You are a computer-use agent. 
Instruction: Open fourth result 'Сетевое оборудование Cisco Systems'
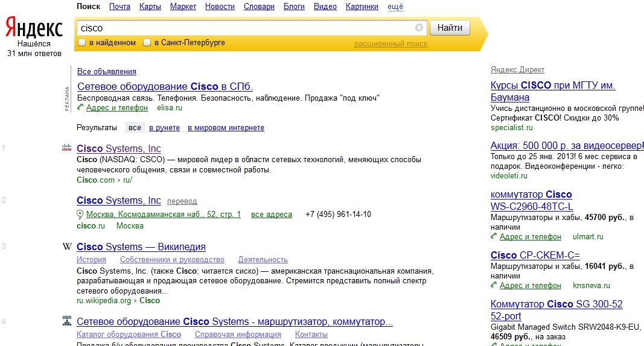(235, 321)
